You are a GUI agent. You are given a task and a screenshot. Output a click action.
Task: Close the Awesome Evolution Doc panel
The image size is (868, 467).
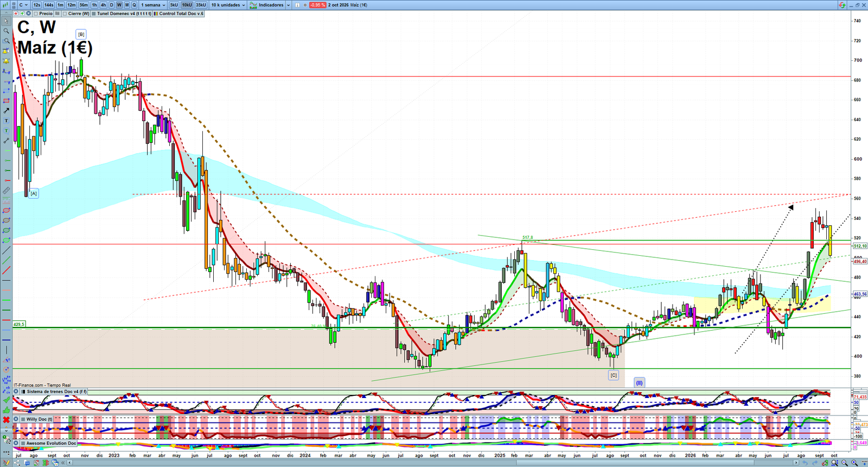coord(16,443)
